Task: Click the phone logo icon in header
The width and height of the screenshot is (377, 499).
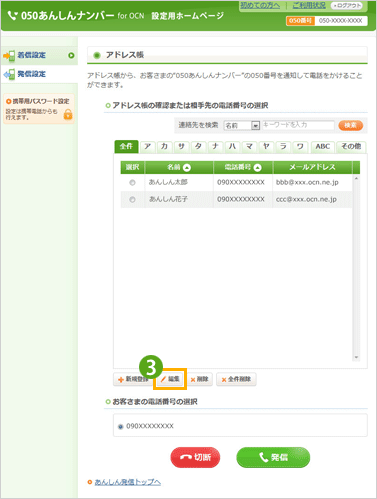Action: pyautogui.click(x=13, y=16)
